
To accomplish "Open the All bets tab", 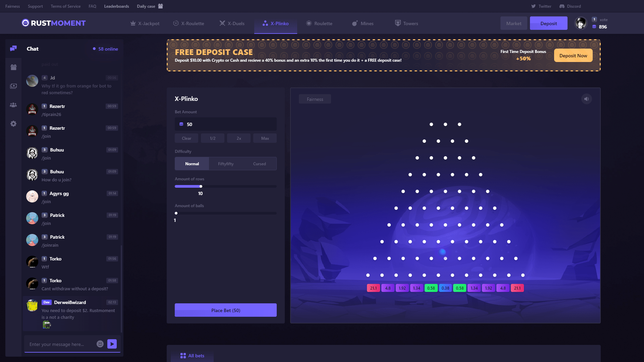I will (x=192, y=356).
